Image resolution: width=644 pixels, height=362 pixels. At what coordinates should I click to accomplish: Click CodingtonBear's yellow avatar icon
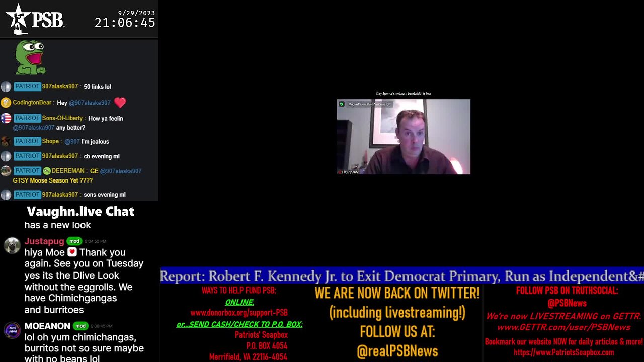(6, 103)
